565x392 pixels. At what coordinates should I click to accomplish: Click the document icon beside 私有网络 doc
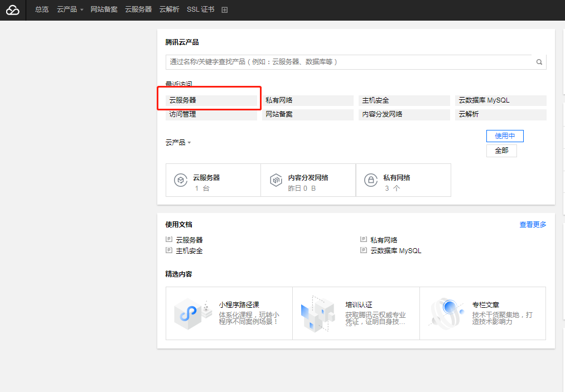364,239
